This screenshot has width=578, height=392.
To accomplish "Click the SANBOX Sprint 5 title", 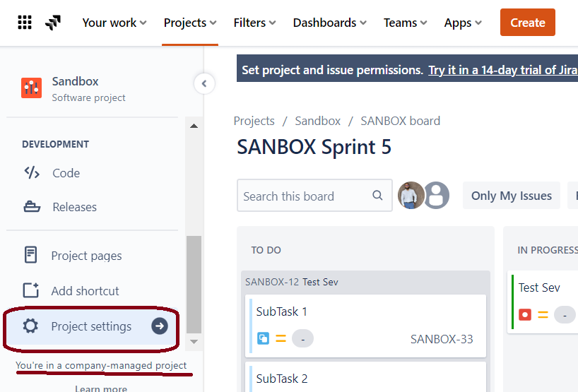I will (314, 147).
